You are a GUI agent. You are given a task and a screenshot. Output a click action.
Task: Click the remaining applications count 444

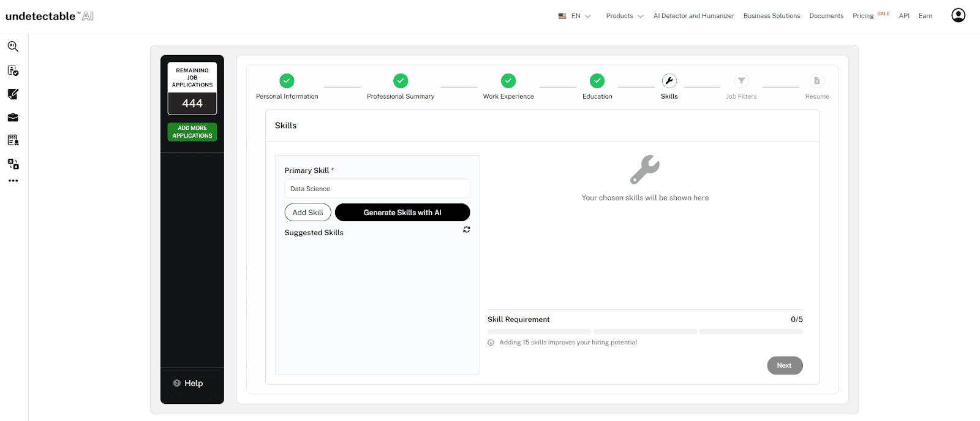coord(192,104)
